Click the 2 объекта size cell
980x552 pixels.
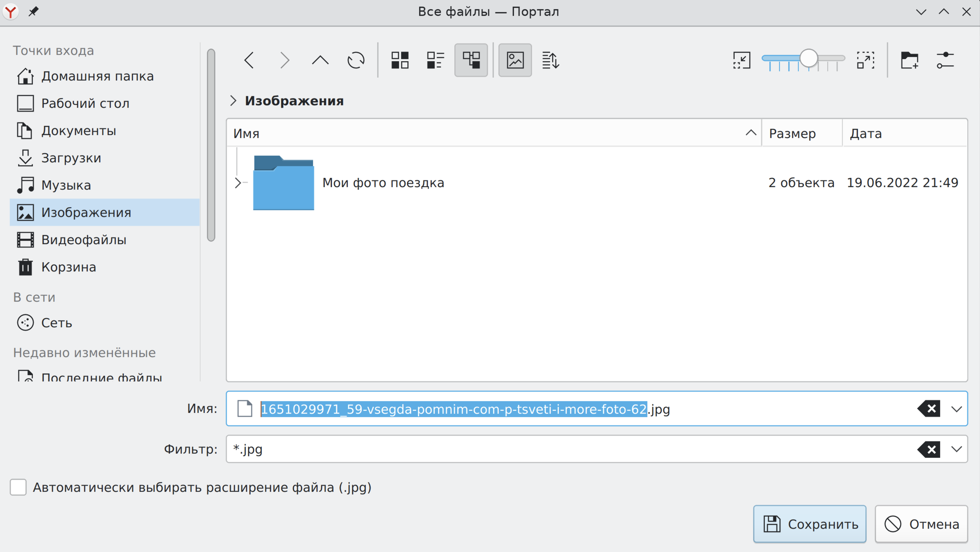pyautogui.click(x=801, y=183)
